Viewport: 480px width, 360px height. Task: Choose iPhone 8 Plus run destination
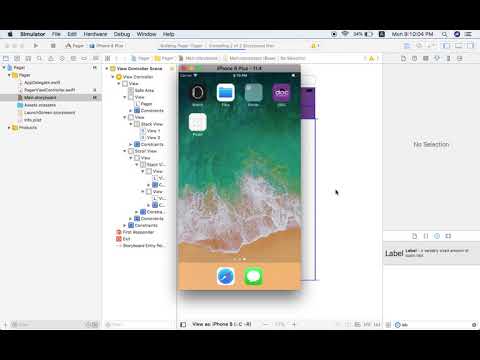(x=107, y=46)
